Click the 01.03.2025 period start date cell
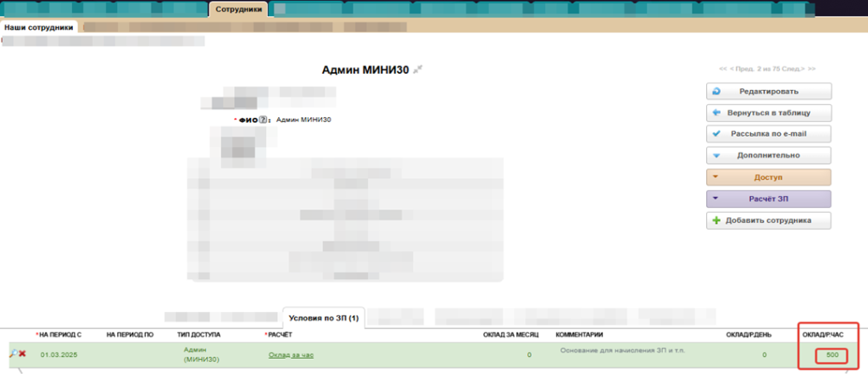This screenshot has width=868, height=374. coord(60,354)
